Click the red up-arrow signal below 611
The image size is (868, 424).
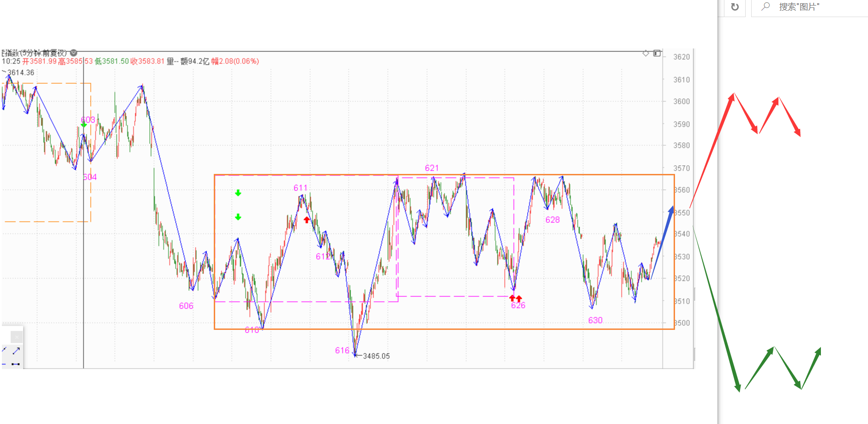(307, 220)
